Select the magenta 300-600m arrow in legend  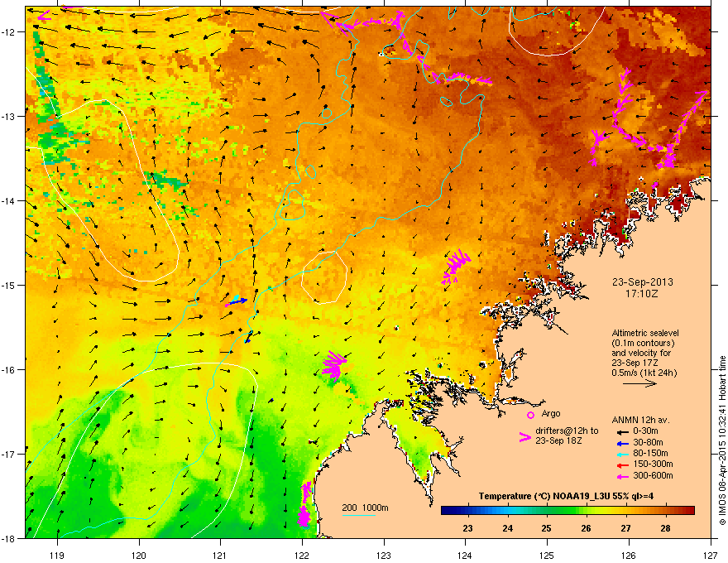click(x=622, y=476)
